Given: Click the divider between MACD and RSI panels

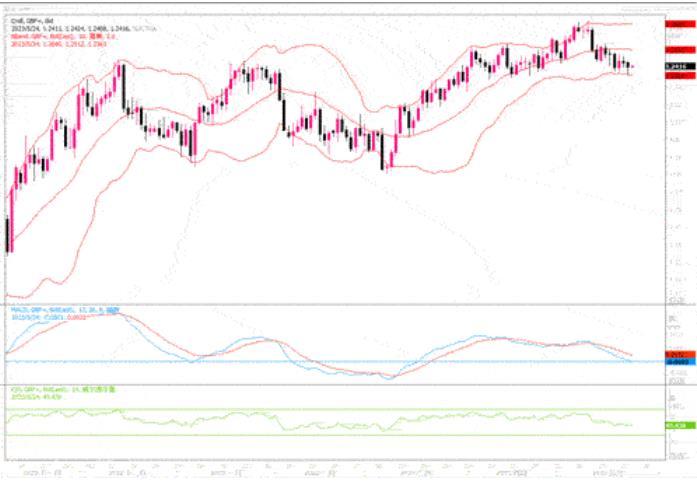Looking at the screenshot, I should [330, 384].
